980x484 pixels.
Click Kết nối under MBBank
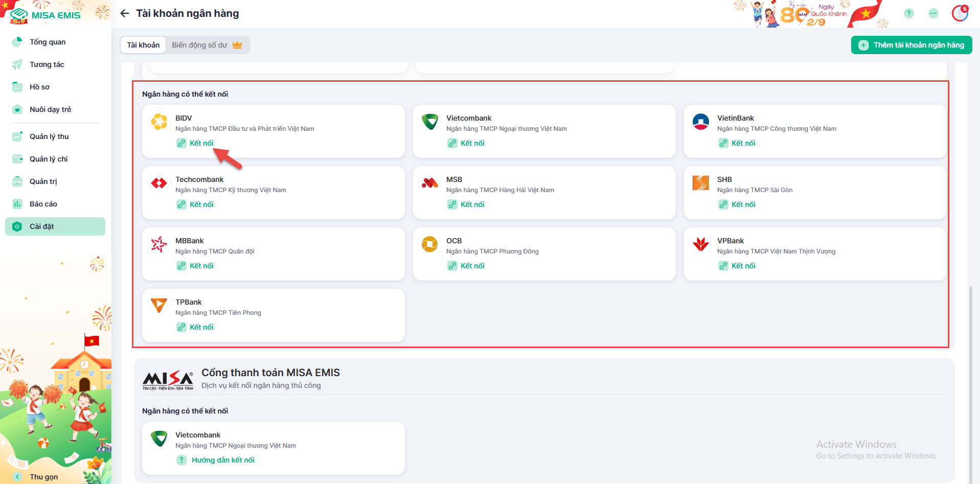[195, 266]
